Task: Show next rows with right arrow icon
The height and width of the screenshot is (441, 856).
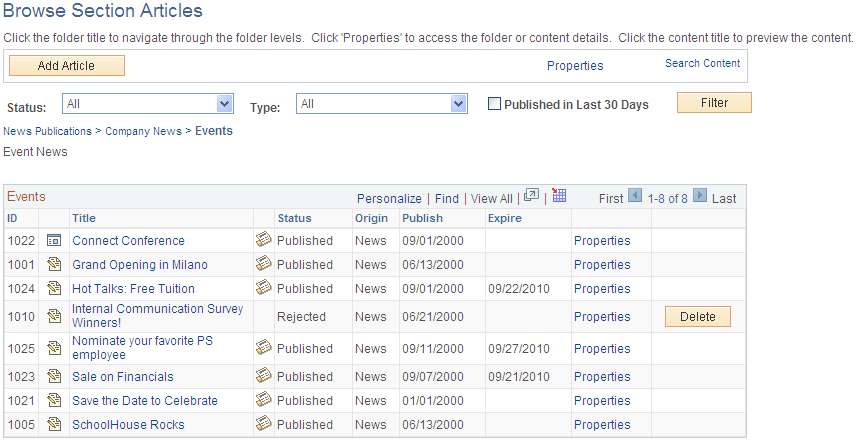Action: (700, 197)
